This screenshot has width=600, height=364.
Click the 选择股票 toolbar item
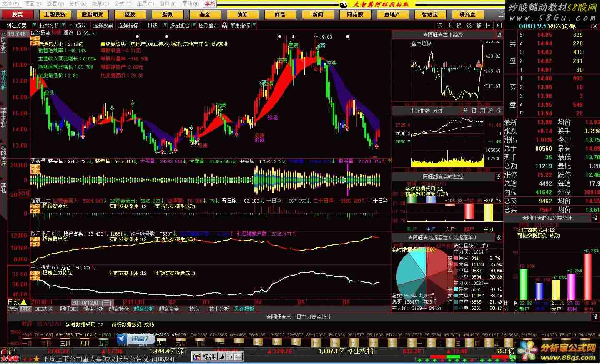(x=103, y=25)
